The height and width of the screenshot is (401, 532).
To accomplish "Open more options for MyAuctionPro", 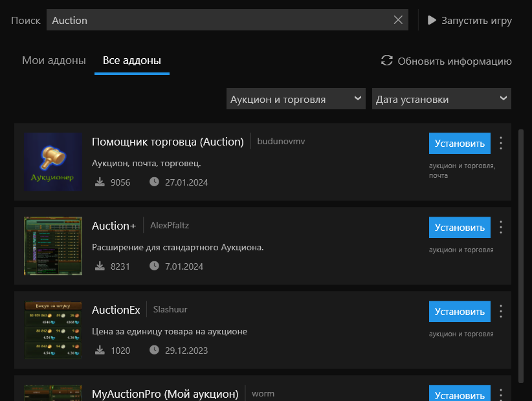I will [501, 395].
